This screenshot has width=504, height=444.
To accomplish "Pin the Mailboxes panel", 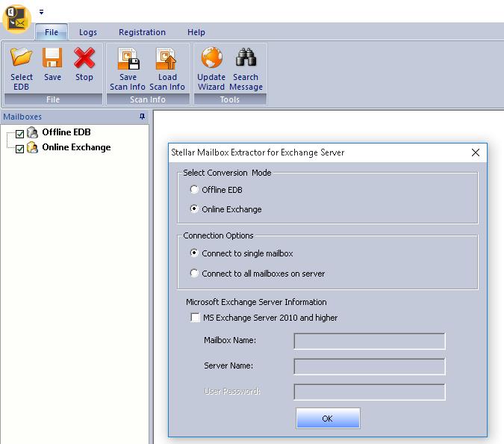I will point(142,117).
